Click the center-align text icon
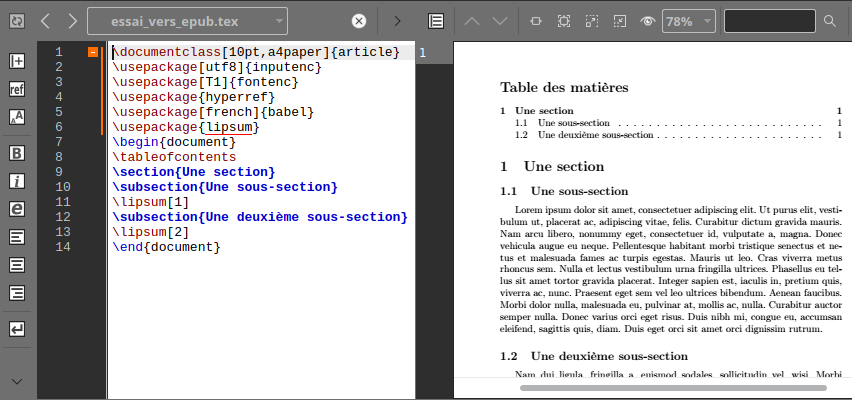The width and height of the screenshot is (852, 400). click(17, 265)
